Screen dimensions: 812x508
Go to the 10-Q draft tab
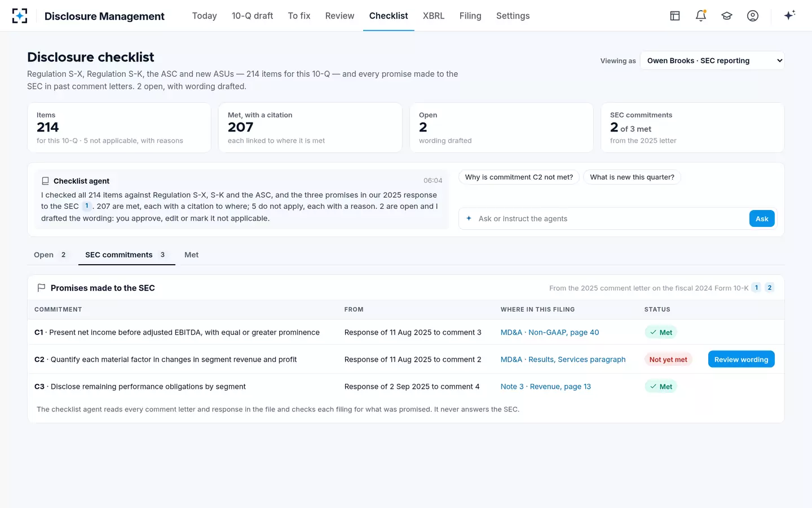[x=252, y=16]
